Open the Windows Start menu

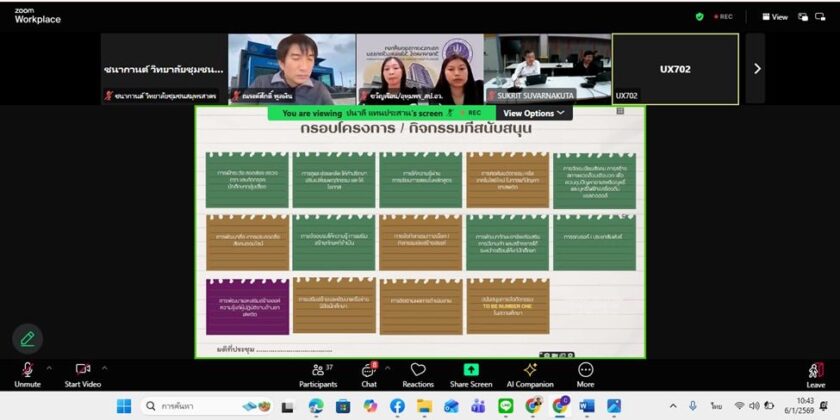click(x=124, y=406)
